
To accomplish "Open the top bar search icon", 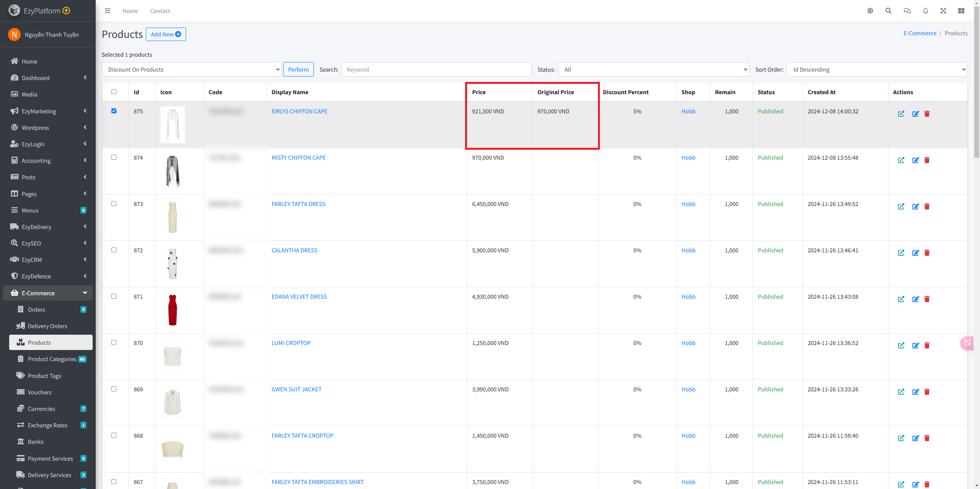I will 889,11.
